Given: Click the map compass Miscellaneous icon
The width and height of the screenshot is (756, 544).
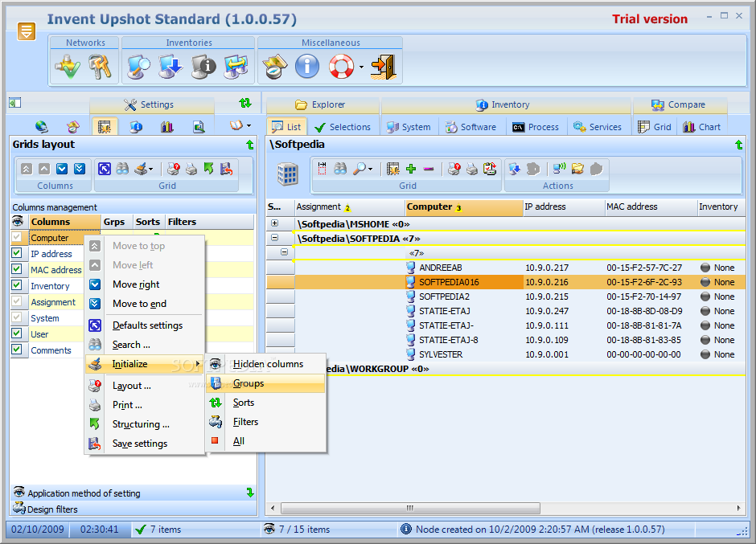Looking at the screenshot, I should click(x=274, y=67).
